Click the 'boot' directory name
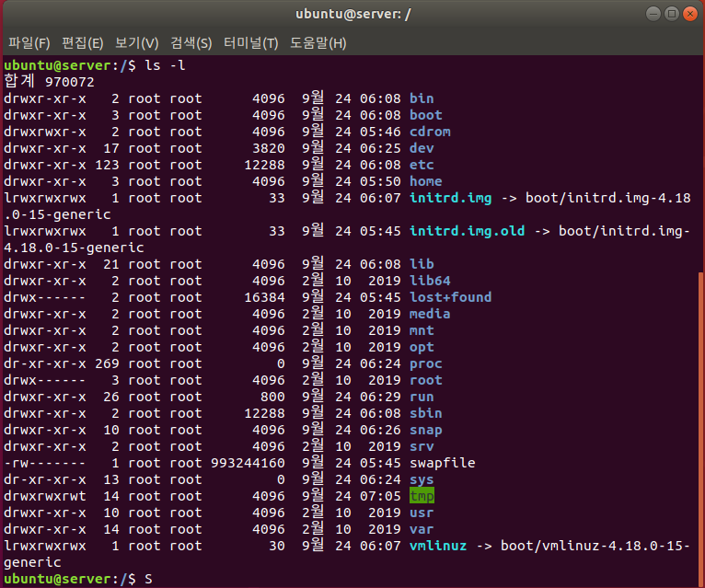The image size is (705, 588). (x=426, y=115)
